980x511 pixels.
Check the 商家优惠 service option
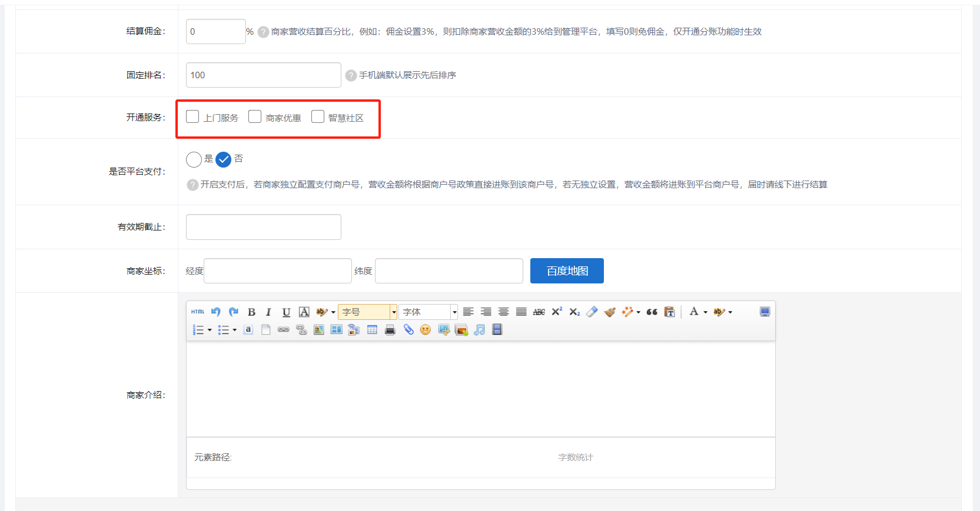(255, 117)
